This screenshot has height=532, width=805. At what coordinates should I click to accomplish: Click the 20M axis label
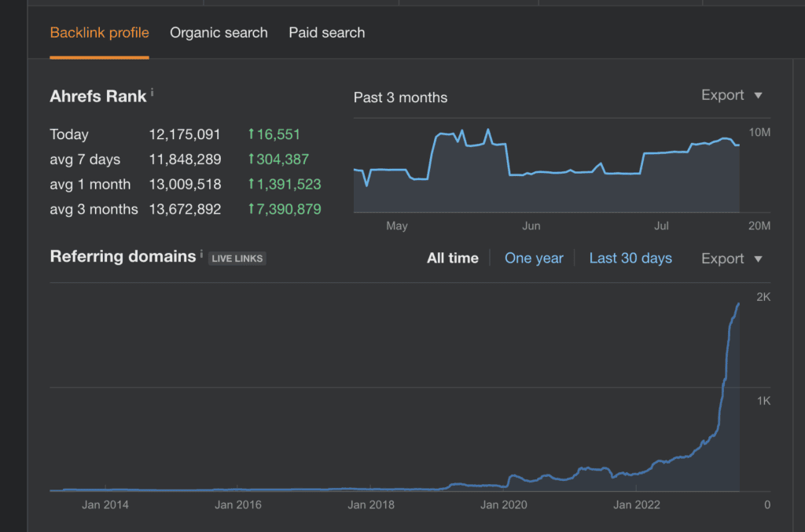[759, 226]
